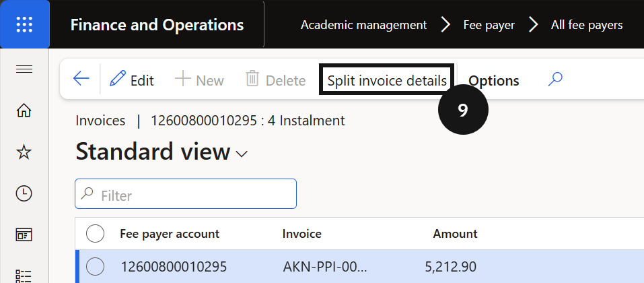Open the app launcher waffle icon
644x283 pixels.
coord(24,24)
